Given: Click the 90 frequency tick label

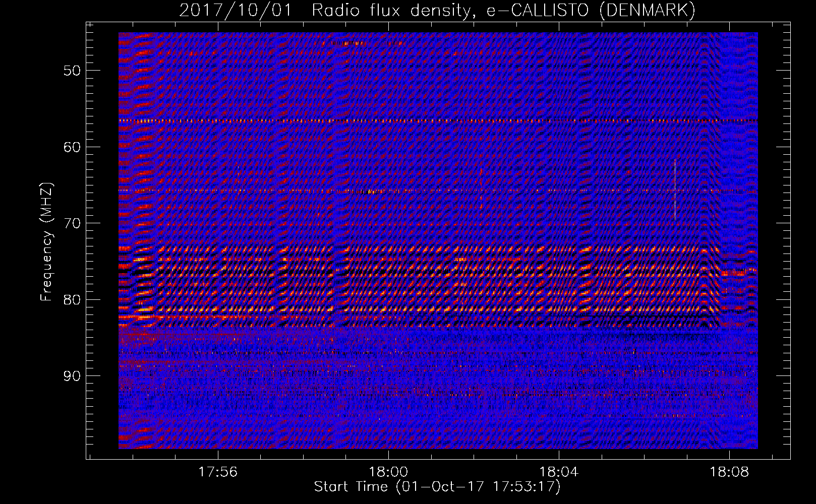Looking at the screenshot, I should pyautogui.click(x=72, y=376).
